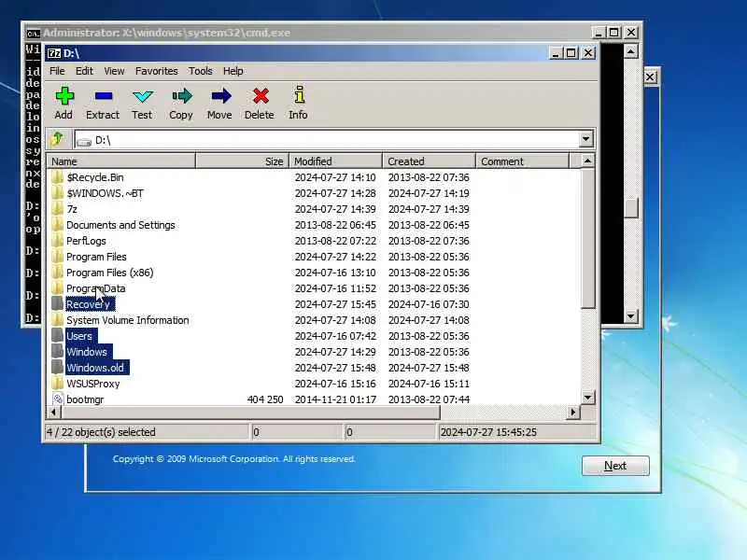Click WSUSProxy modified date 2024-07-16 15:16
747x560 pixels.
pos(335,384)
